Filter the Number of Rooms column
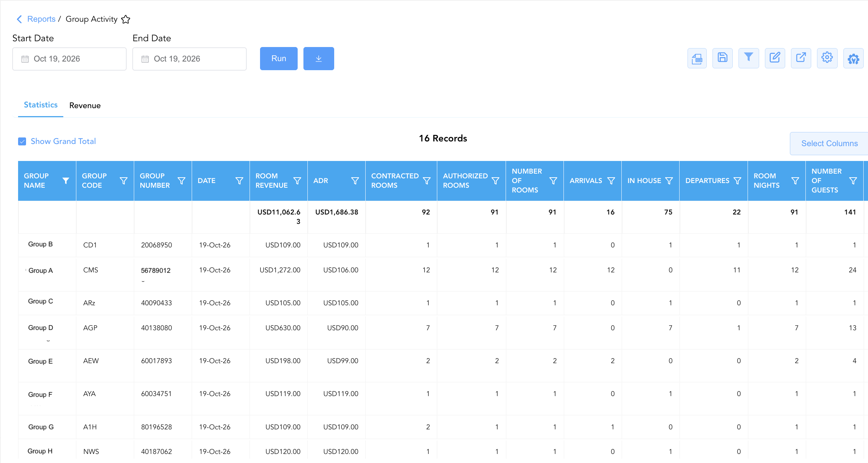 point(553,180)
